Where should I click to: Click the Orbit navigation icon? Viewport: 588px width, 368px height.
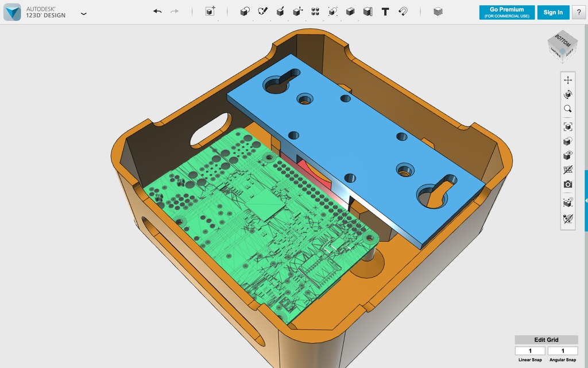point(567,94)
